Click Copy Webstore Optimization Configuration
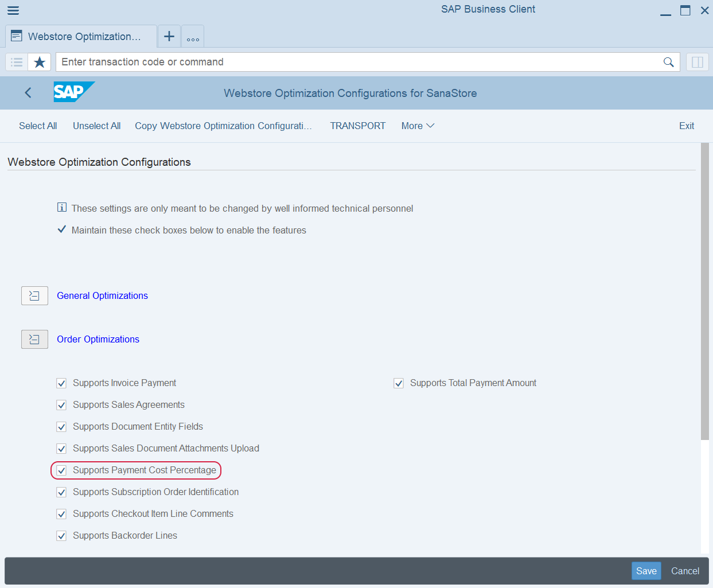The height and width of the screenshot is (588, 713). tap(223, 126)
